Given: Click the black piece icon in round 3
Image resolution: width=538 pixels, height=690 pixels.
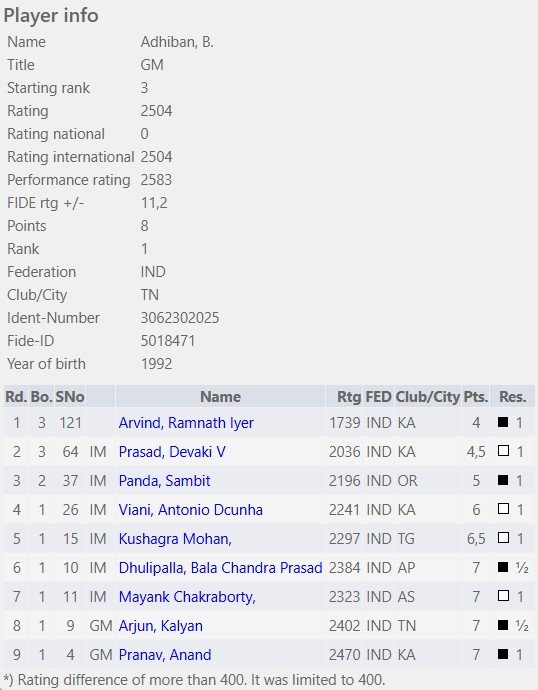Looking at the screenshot, I should 503,480.
